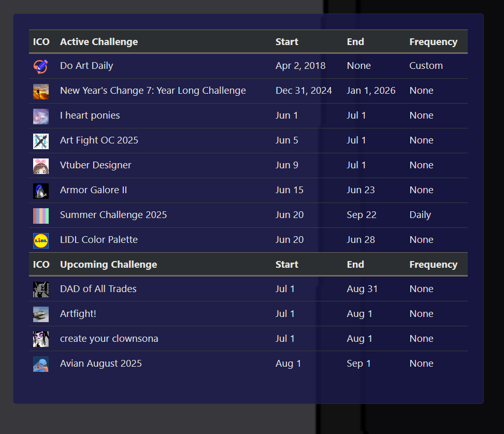
Task: Click the Jun 28 end date
Action: pos(361,239)
